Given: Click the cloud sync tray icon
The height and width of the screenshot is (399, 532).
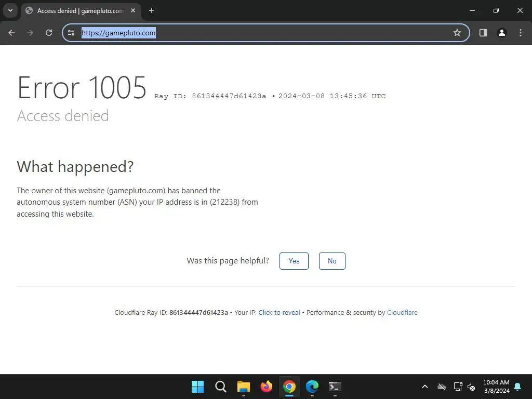Looking at the screenshot, I should (442, 387).
